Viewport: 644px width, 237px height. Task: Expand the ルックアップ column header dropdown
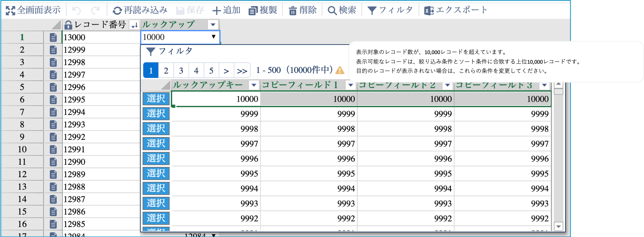(213, 25)
